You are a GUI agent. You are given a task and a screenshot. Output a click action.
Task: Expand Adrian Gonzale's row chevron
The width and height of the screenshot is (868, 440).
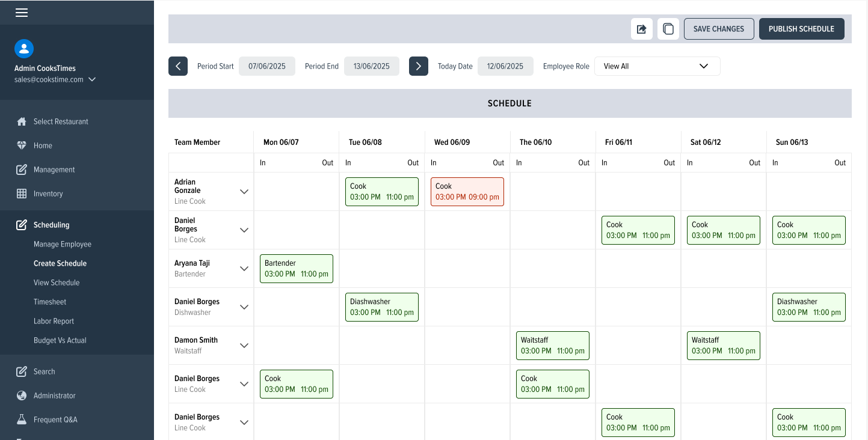pyautogui.click(x=244, y=192)
